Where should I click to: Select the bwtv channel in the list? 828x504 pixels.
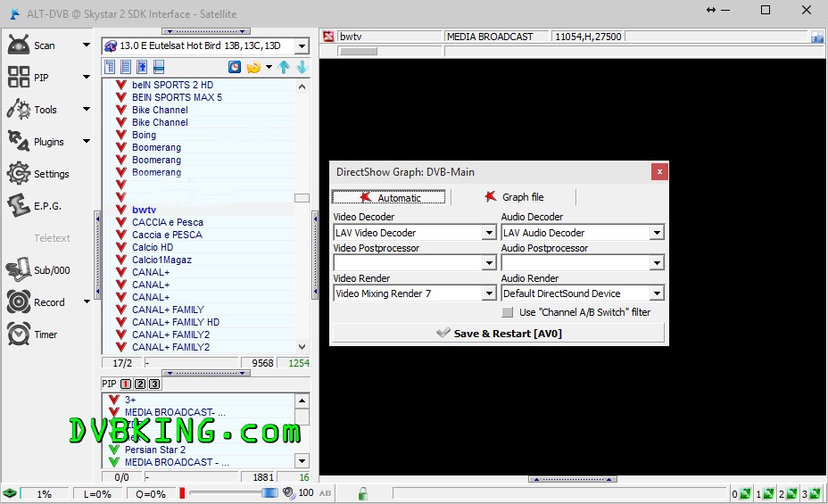pos(144,210)
